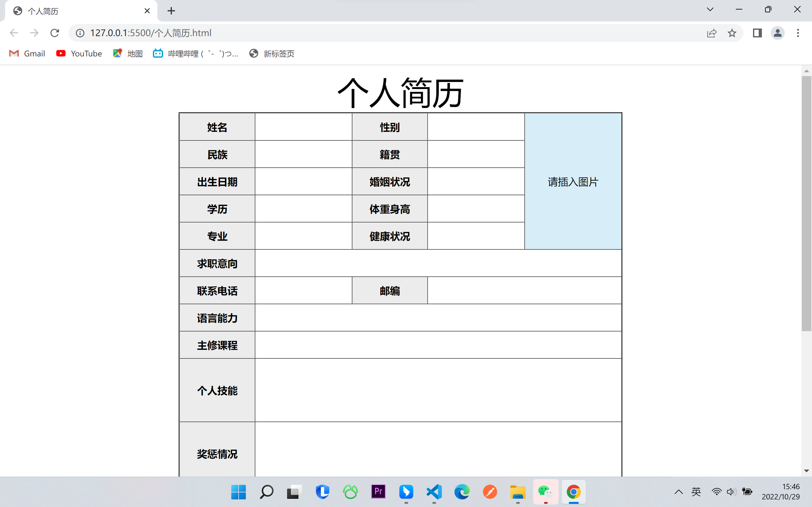Click the refresh page button in toolbar

click(x=54, y=33)
